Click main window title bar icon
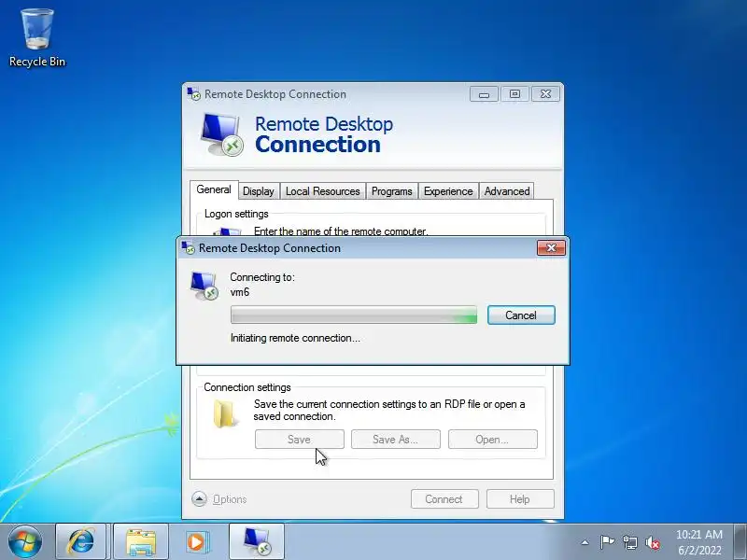Image resolution: width=747 pixels, height=560 pixels. (x=193, y=94)
